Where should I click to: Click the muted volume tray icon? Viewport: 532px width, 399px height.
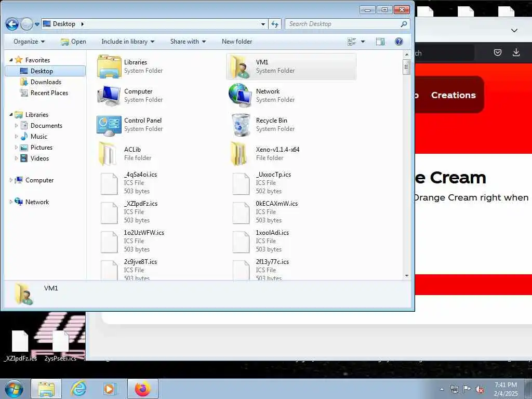point(480,389)
